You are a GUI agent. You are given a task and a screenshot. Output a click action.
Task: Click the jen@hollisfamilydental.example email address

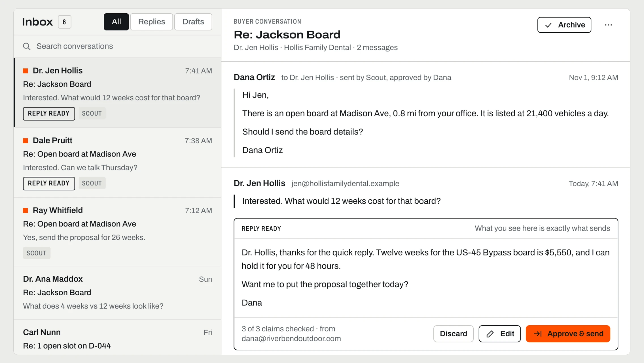coord(345,183)
